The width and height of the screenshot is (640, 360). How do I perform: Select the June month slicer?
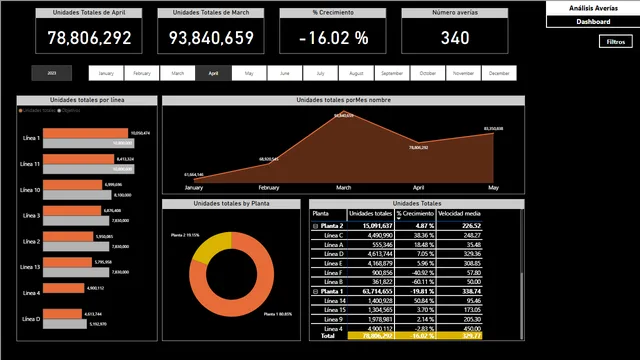(x=284, y=73)
